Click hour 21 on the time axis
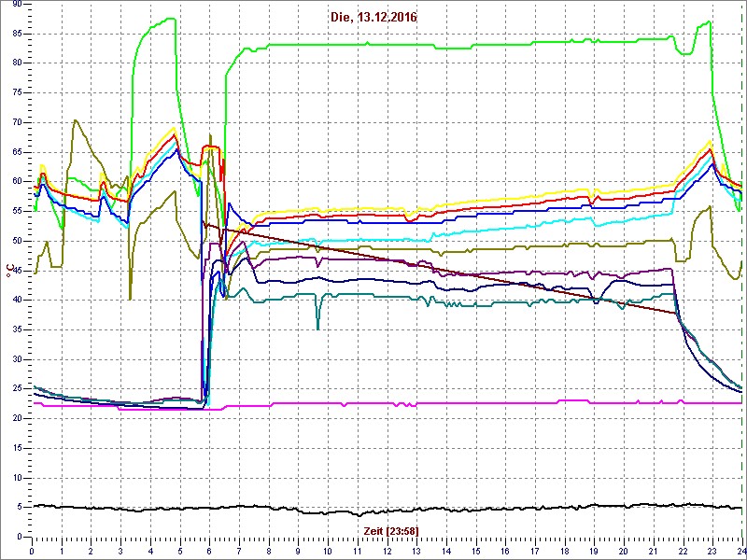 point(653,549)
